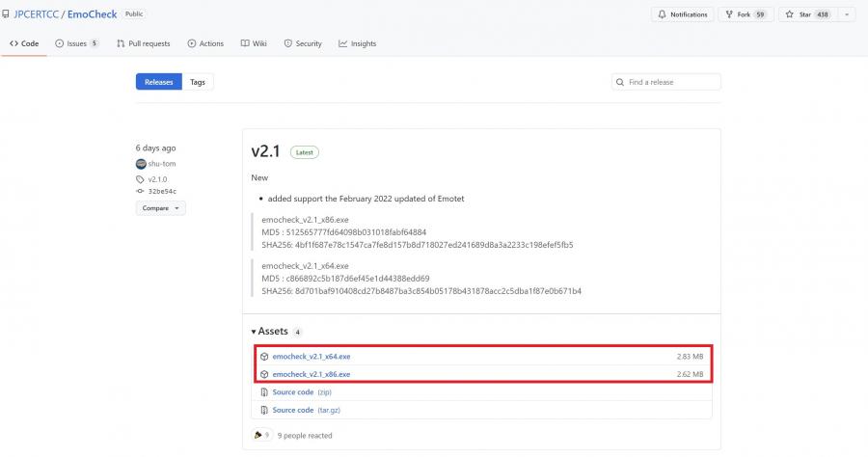The width and height of the screenshot is (868, 457).
Task: Open commit 32be54c
Action: [x=162, y=192]
